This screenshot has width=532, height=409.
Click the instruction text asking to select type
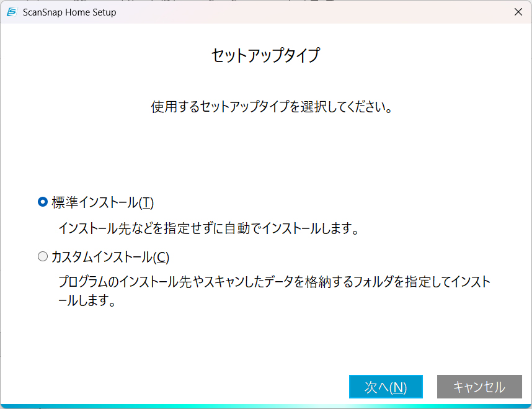265,106
